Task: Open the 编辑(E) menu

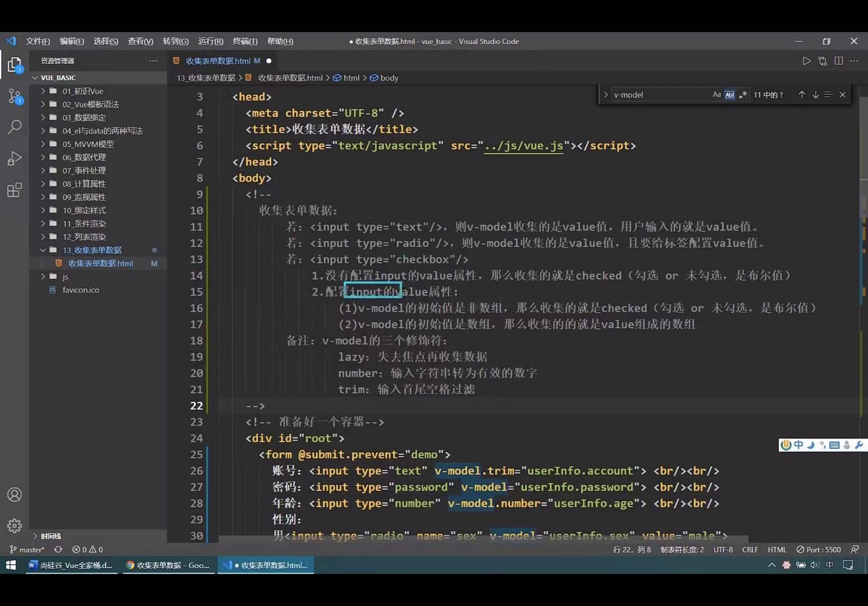Action: point(72,42)
